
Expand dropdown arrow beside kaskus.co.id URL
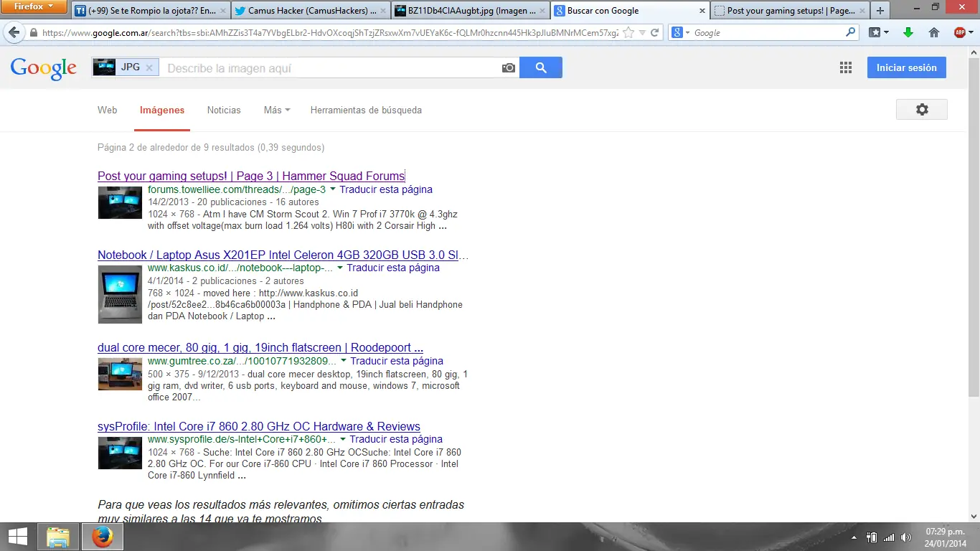coord(340,268)
